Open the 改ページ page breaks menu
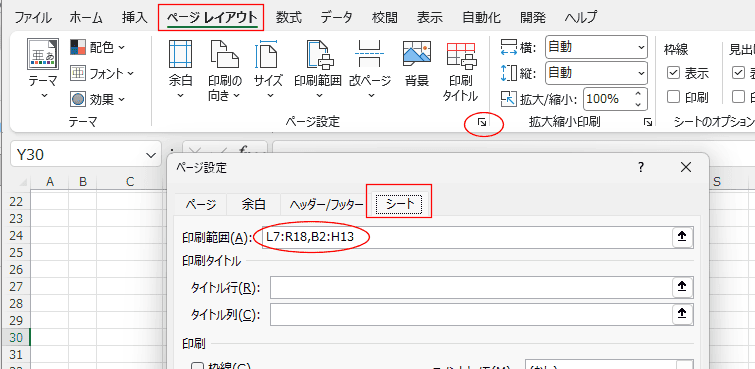The image size is (755, 369). click(370, 70)
